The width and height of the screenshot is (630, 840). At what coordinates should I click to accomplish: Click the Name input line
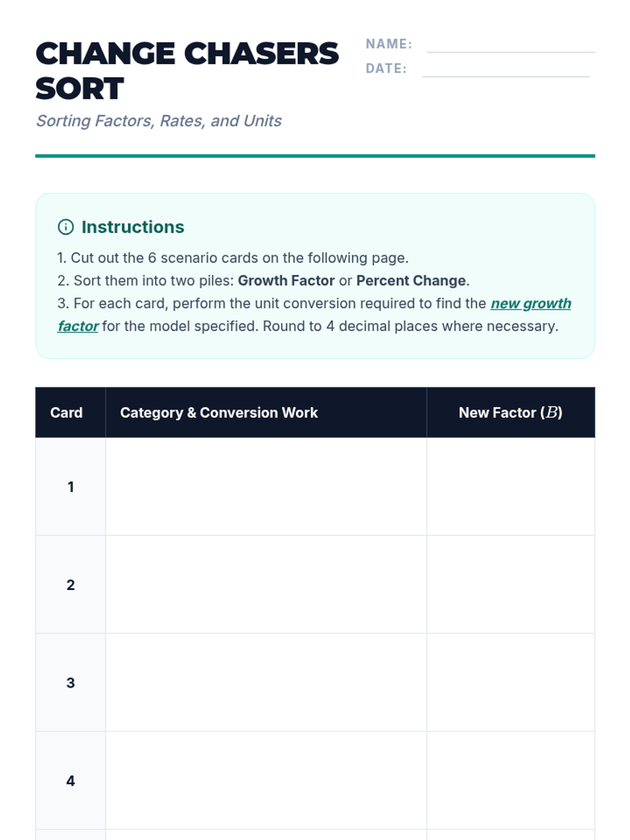coord(510,45)
